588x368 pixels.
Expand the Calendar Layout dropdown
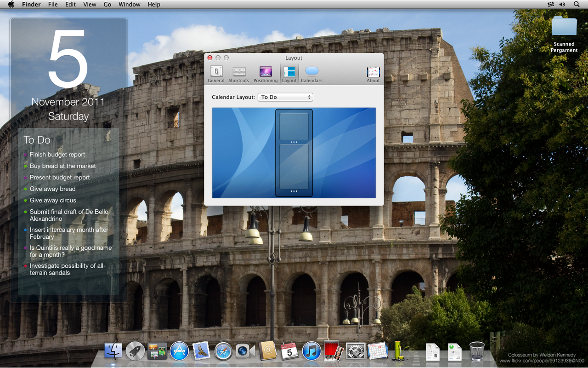point(285,97)
